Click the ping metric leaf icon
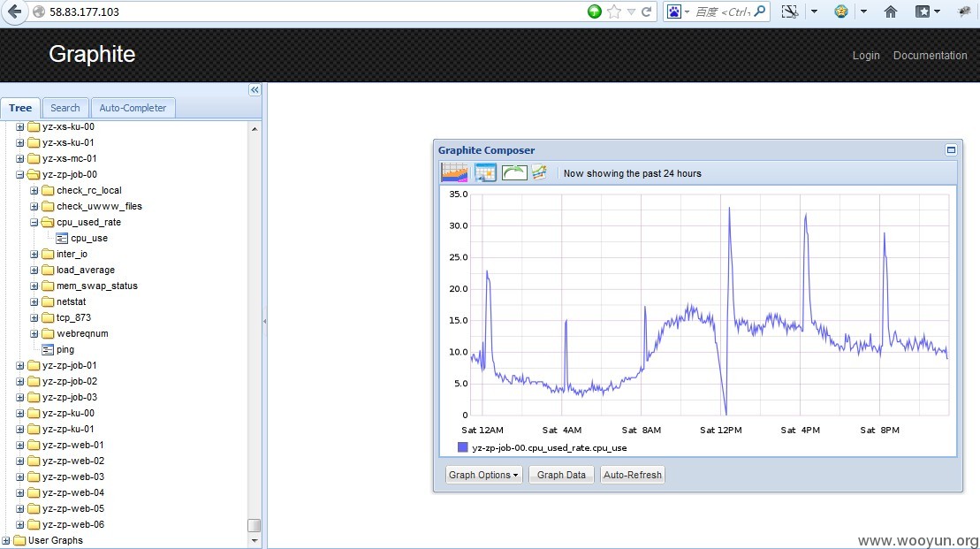This screenshot has width=980, height=549. pos(48,349)
